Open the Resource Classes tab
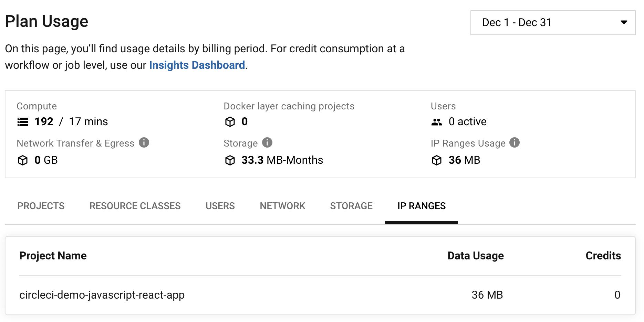 click(135, 206)
